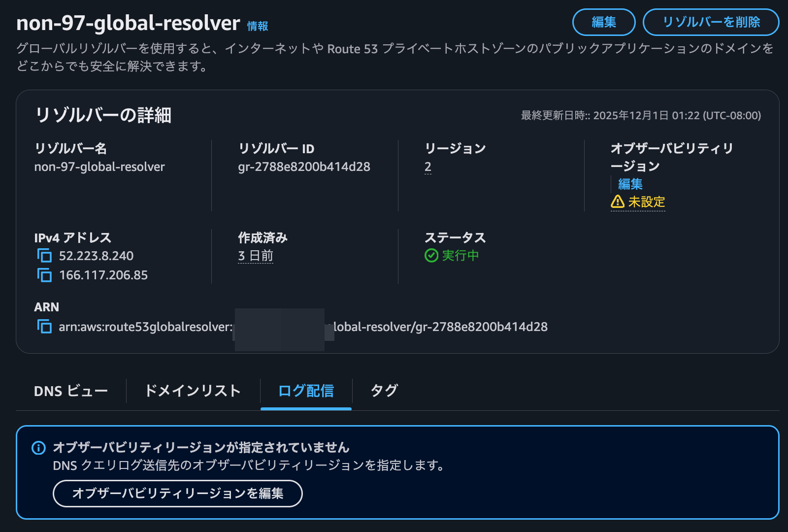This screenshot has width=788, height=532.
Task: Click the リージョン count link showing 2
Action: click(427, 166)
